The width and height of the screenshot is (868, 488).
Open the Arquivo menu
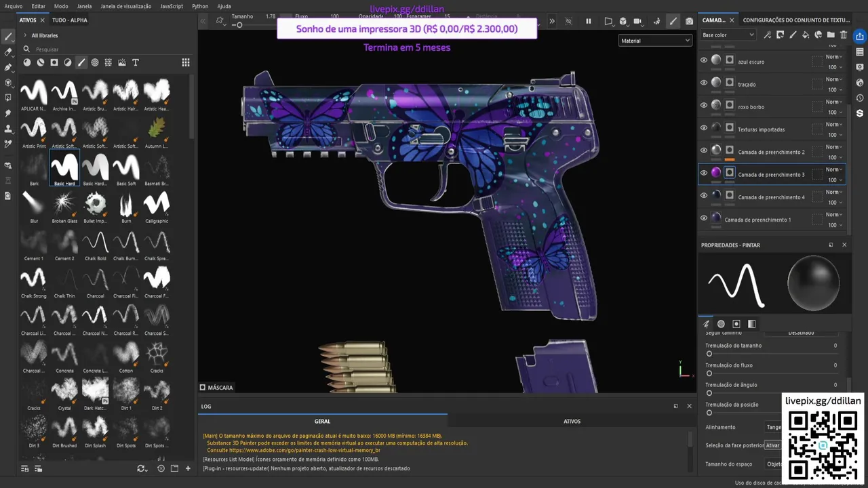14,6
